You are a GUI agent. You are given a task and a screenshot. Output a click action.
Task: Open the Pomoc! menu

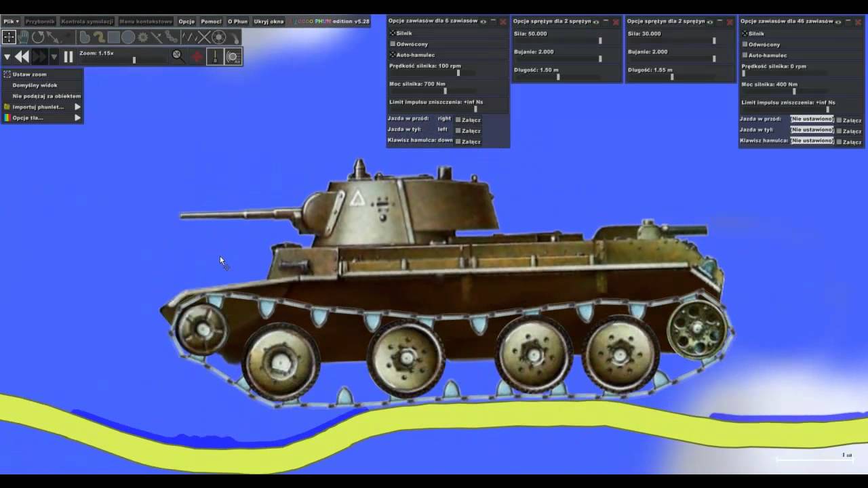pos(212,22)
